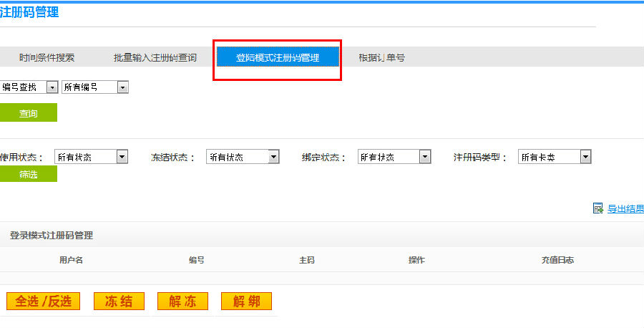The width and height of the screenshot is (644, 328).
Task: Click the 充值日志 column header
Action: (x=557, y=260)
